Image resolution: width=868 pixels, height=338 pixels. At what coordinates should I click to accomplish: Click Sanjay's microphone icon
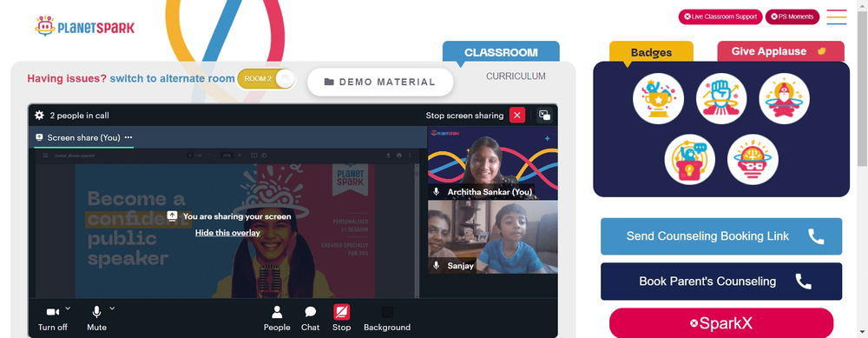point(437,265)
